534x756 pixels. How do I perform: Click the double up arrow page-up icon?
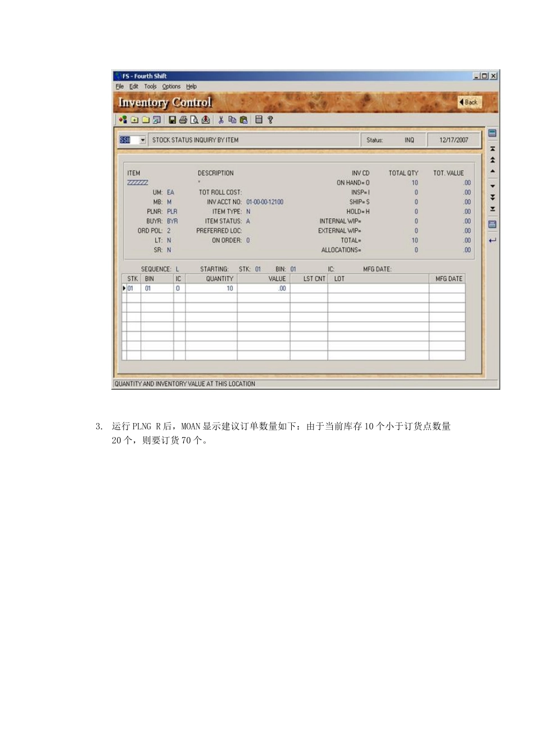tap(492, 160)
